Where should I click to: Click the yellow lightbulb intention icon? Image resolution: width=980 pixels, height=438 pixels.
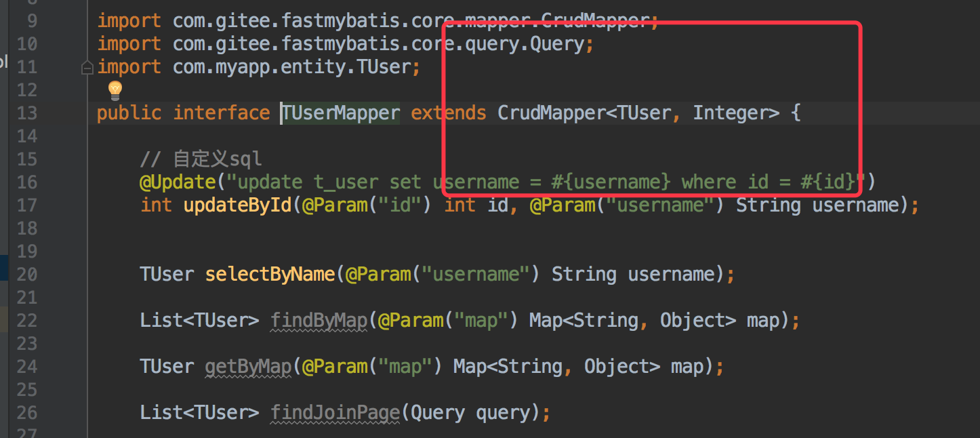coord(115,89)
